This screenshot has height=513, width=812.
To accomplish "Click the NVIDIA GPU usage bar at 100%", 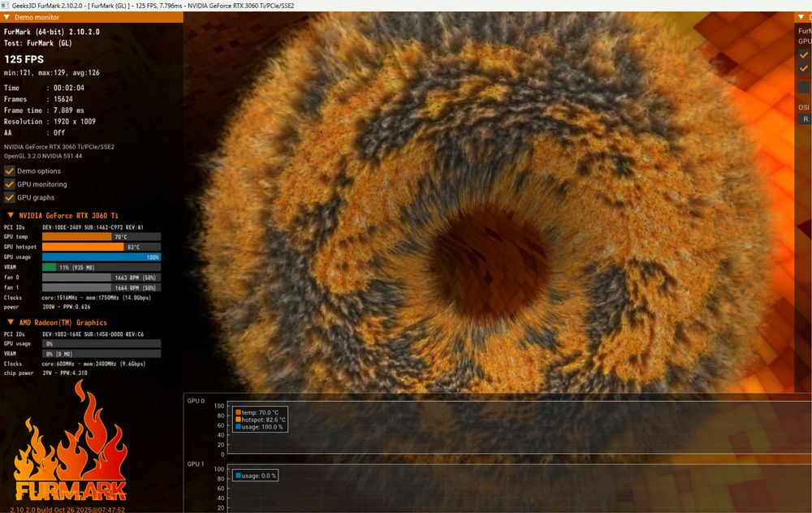I will coord(101,256).
